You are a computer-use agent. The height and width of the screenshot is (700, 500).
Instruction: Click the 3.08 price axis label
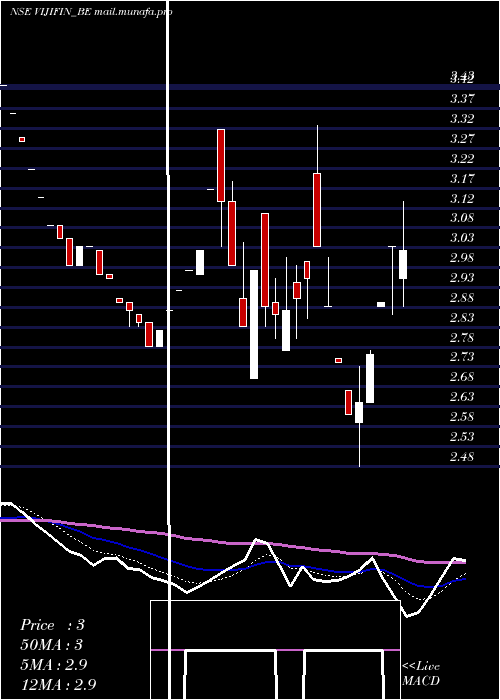pos(462,218)
